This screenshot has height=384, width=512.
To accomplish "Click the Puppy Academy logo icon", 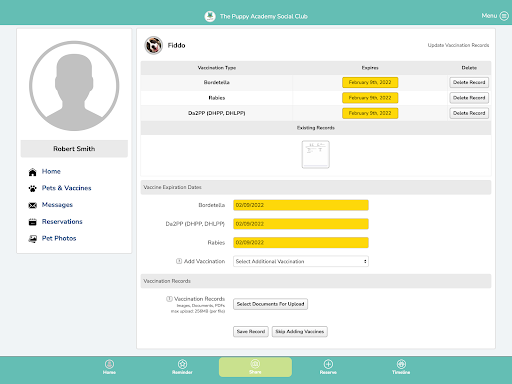I will click(x=210, y=16).
